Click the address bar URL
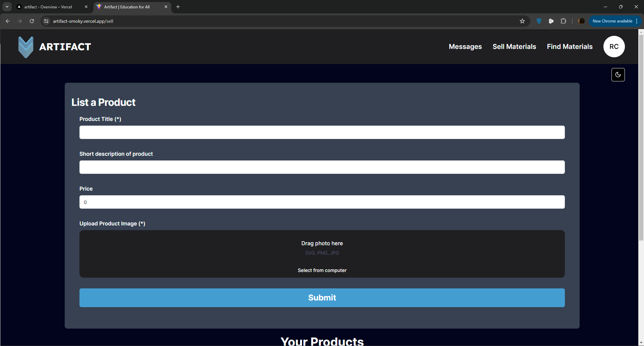The image size is (644, 346). pyautogui.click(x=83, y=21)
